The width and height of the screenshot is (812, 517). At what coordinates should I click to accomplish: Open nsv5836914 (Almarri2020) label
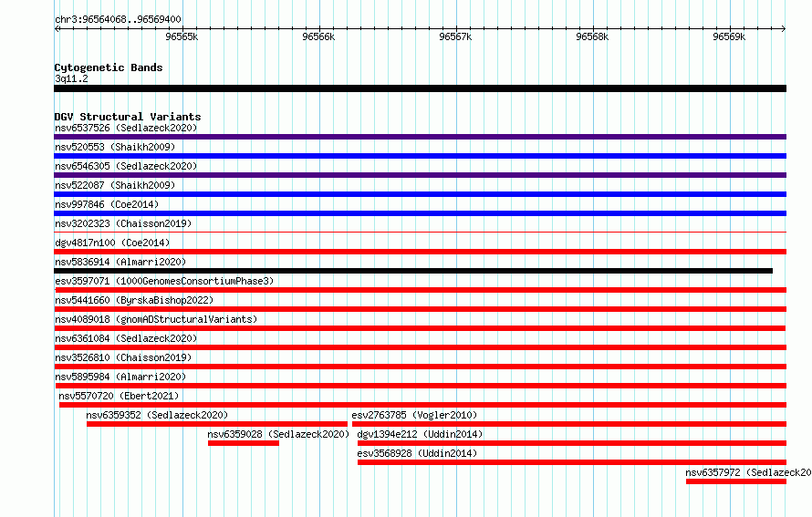coord(120,262)
